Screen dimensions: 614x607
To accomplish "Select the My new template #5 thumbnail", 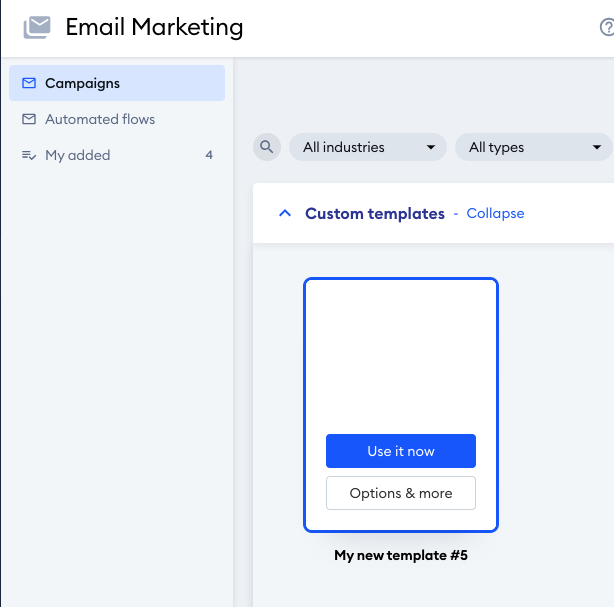I will (x=401, y=405).
